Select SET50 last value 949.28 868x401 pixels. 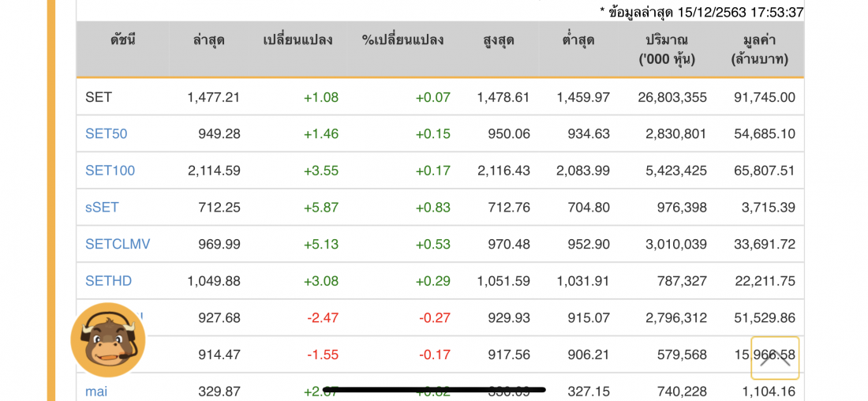point(220,133)
